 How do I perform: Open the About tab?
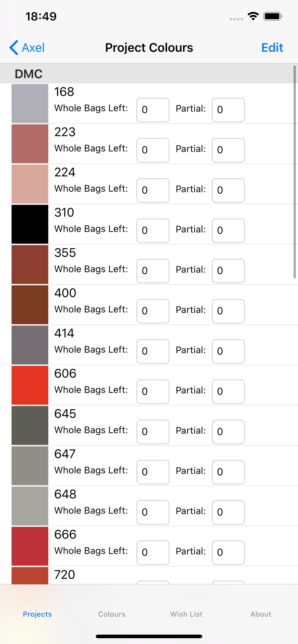coord(261,614)
